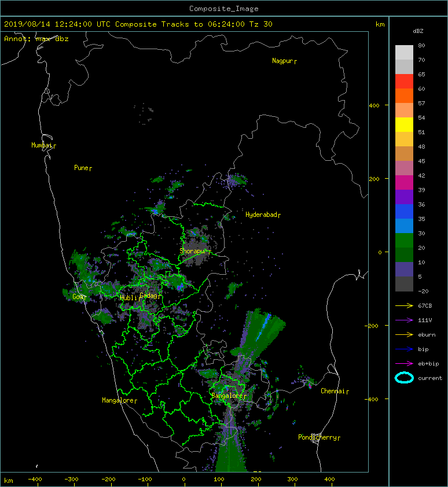Click the mauve 45 dBZ color swatch
Image resolution: width=448 pixels, height=487 pixels.
coord(404,168)
